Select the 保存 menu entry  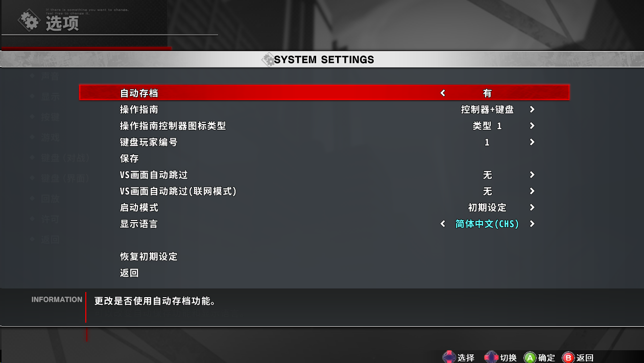click(129, 158)
